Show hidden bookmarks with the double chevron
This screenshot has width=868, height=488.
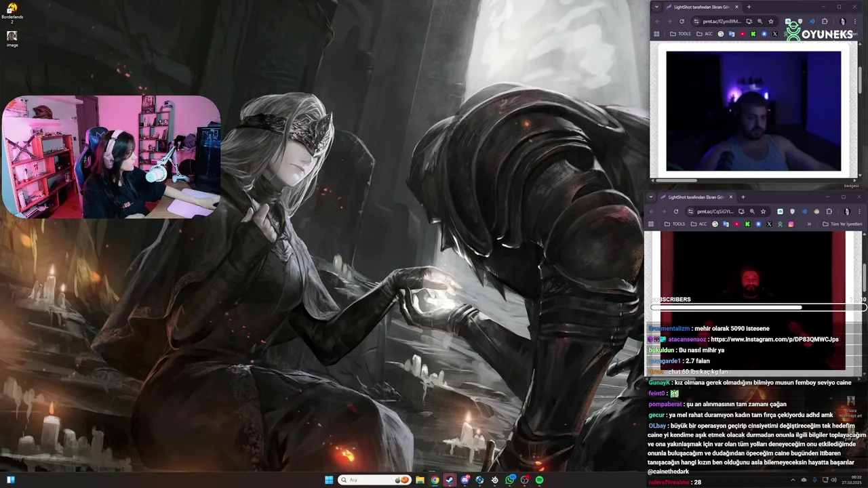coord(809,224)
